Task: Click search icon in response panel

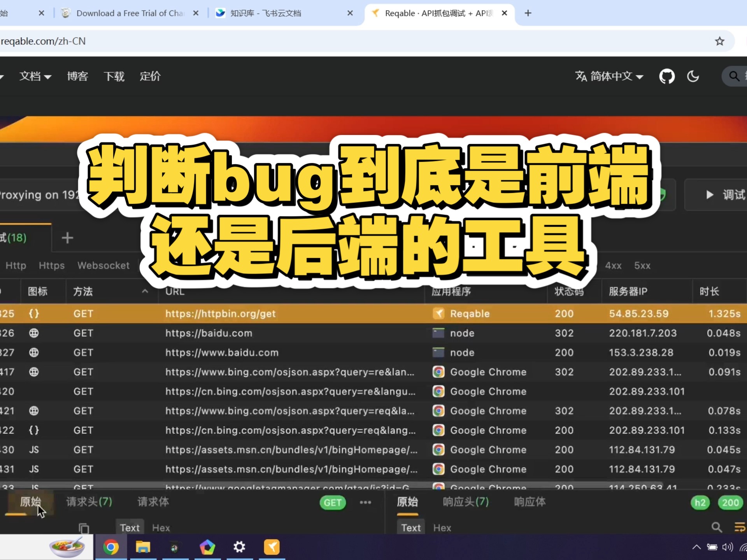Action: (716, 528)
